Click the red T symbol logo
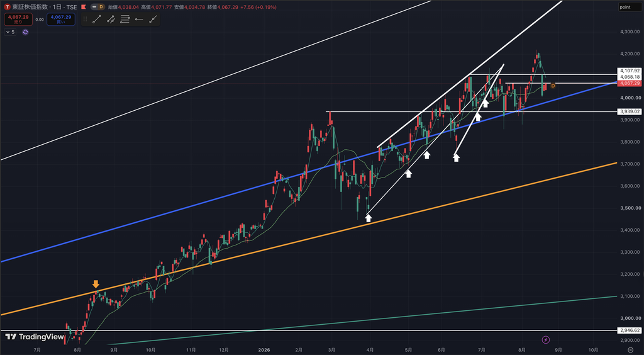The width and height of the screenshot is (644, 355). pos(7,7)
